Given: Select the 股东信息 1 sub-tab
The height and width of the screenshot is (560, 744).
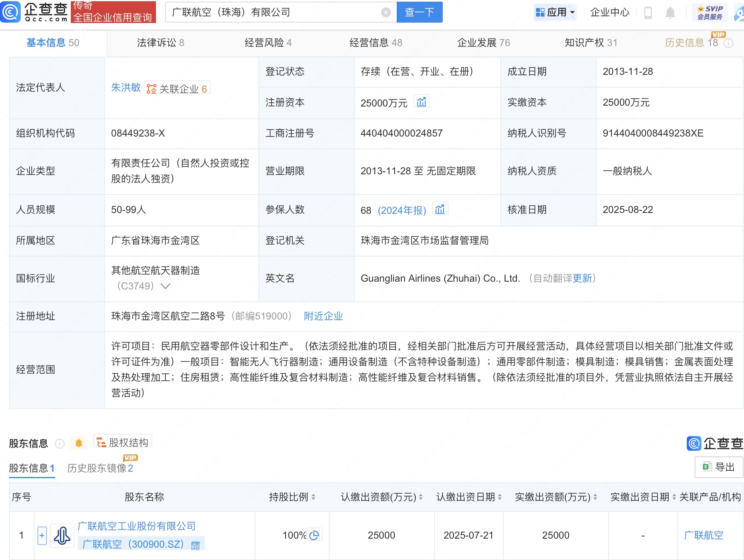Looking at the screenshot, I should pyautogui.click(x=32, y=468).
